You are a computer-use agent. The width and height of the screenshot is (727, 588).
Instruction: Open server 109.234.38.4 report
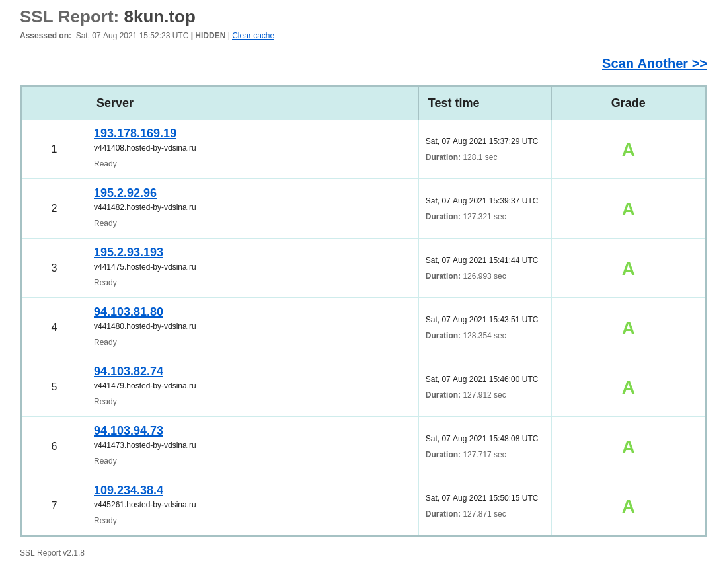pos(128,490)
